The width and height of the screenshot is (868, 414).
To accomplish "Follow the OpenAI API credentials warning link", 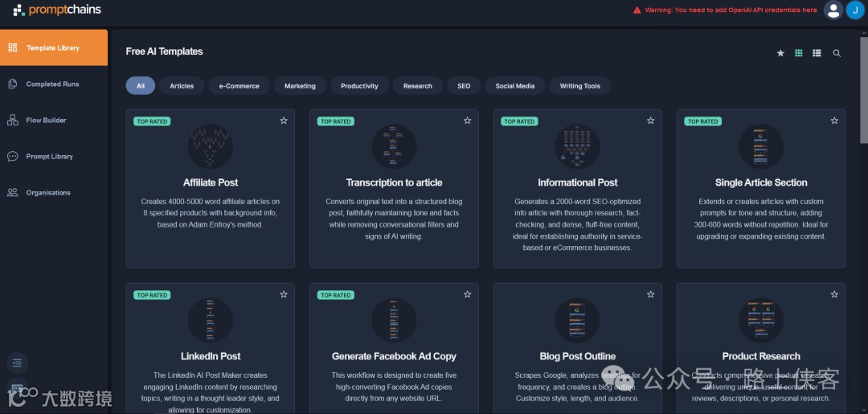I will tap(731, 10).
